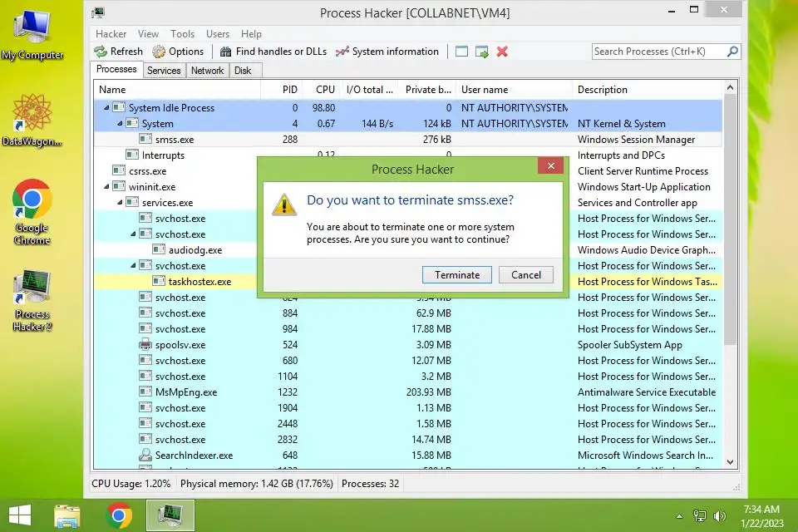Collapse the System Idle Process tree node

(106, 107)
